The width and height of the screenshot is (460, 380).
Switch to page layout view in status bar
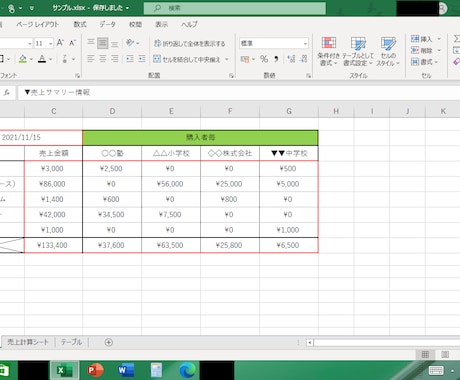coord(445,354)
